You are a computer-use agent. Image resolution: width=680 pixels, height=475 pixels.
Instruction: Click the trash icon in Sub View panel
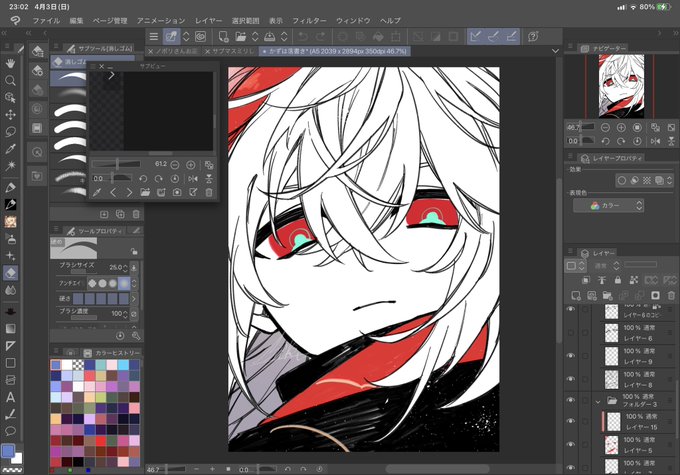point(209,192)
